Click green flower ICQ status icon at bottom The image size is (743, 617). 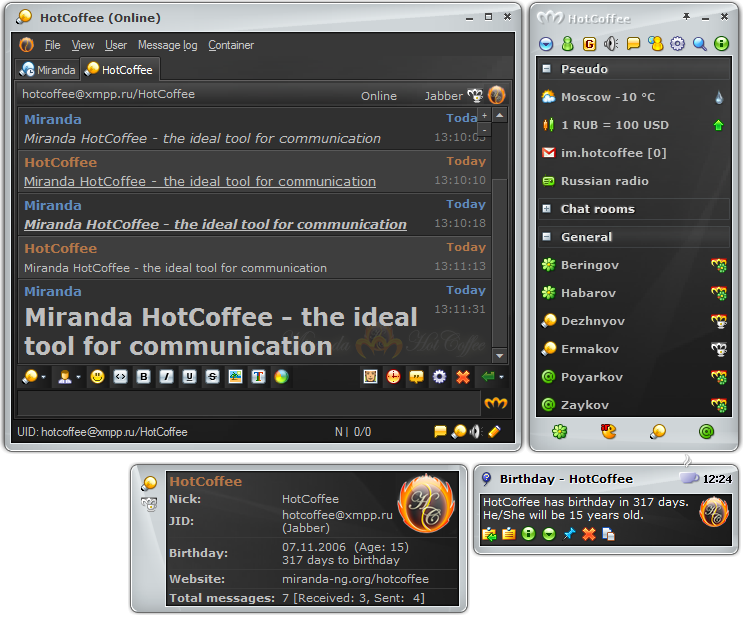(560, 432)
